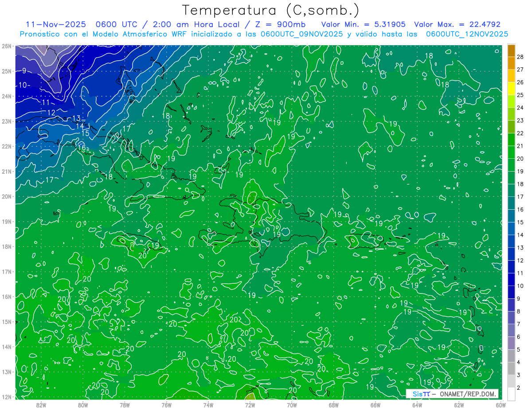This screenshot has height=411, width=532.
Task: Click latitude axis label '14N'
Action: click(6, 347)
